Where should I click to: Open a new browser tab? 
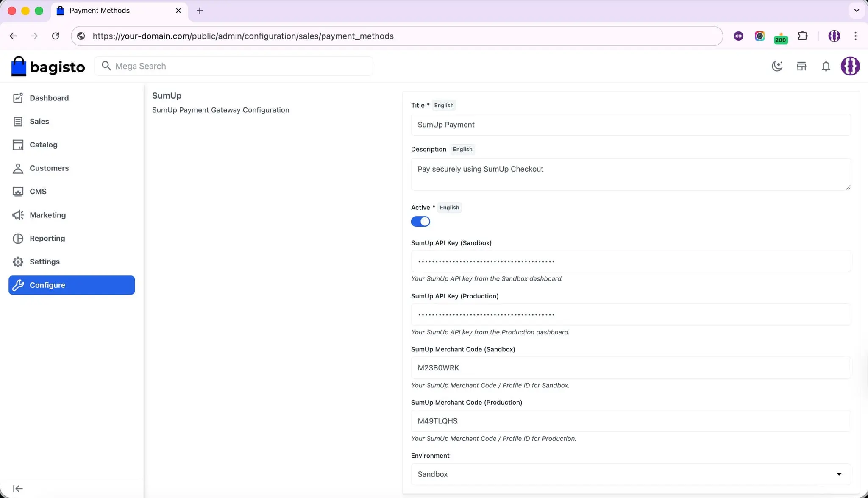coord(200,11)
